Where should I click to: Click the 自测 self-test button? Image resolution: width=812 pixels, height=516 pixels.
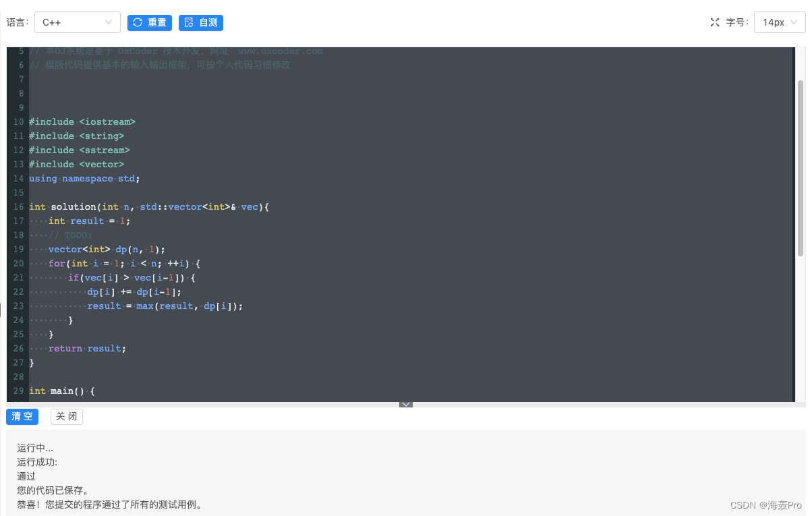click(x=201, y=23)
